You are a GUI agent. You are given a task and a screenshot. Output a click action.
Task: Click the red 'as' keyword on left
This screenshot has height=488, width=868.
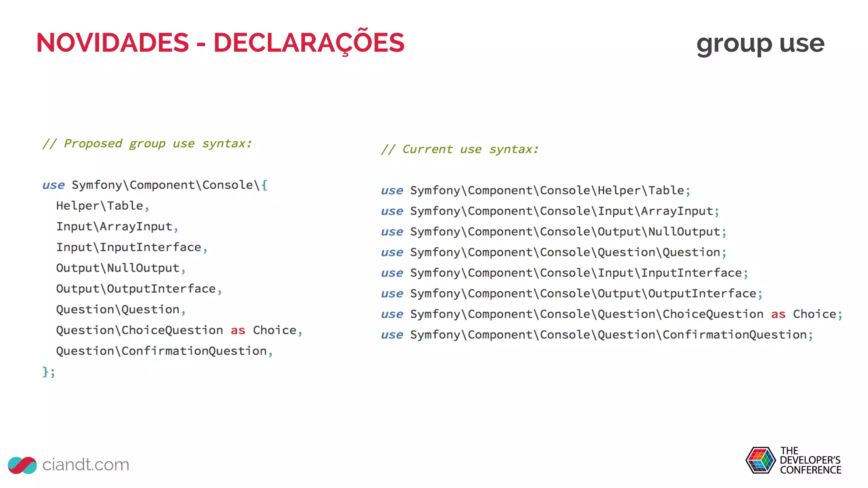point(238,330)
